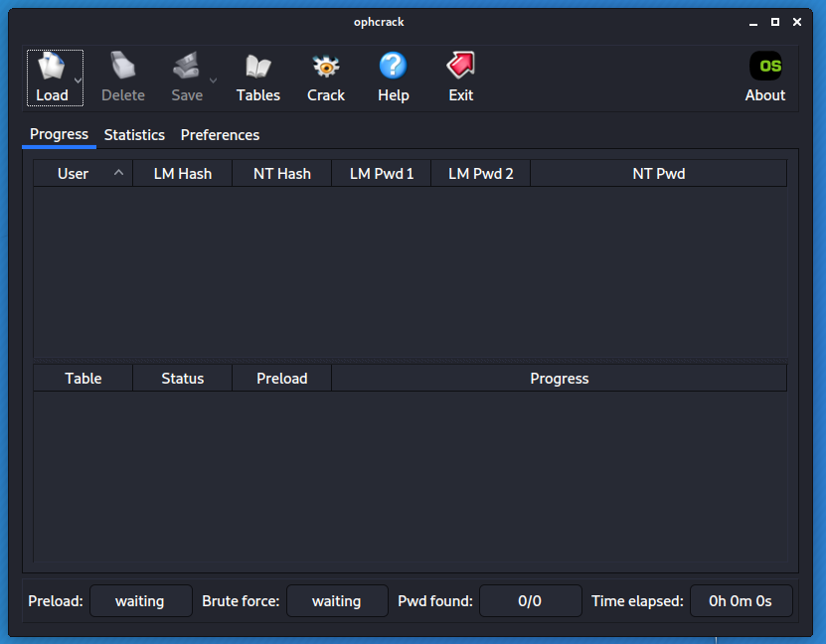Click the Pwd found 0/0 field
This screenshot has width=826, height=644.
(x=530, y=601)
